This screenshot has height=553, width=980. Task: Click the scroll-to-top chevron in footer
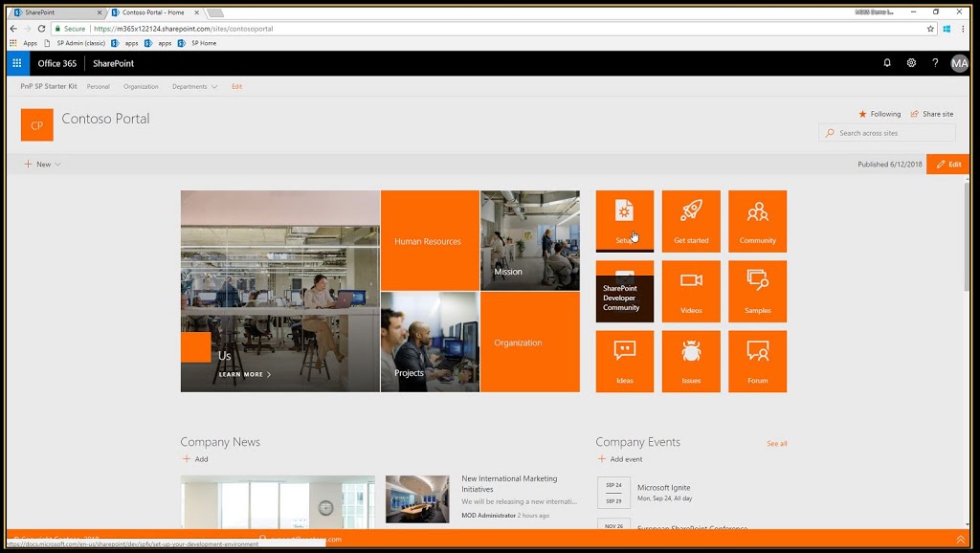pos(961,540)
